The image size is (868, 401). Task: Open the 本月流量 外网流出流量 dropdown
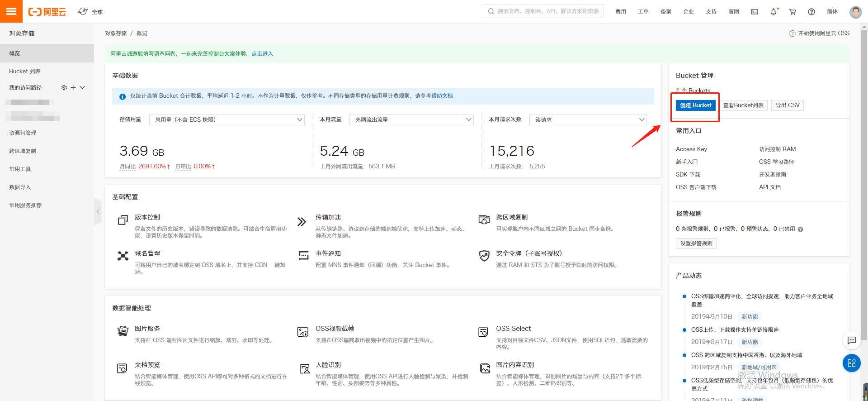click(412, 119)
